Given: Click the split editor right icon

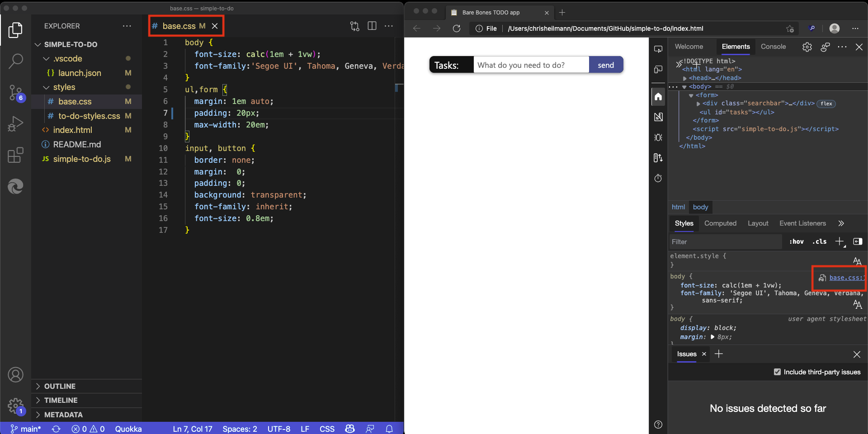Looking at the screenshot, I should click(x=372, y=26).
